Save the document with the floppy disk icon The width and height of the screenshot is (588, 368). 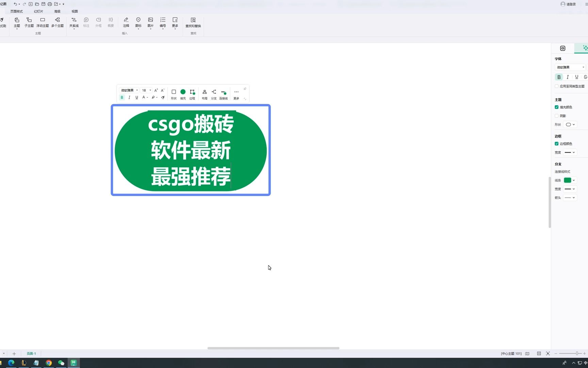click(43, 4)
